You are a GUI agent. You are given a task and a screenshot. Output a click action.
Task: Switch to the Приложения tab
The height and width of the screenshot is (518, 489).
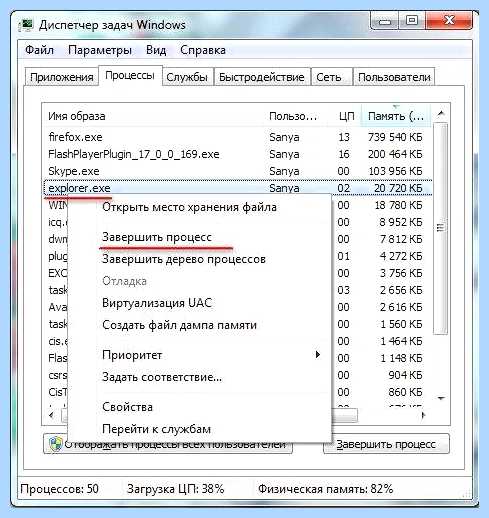[62, 77]
